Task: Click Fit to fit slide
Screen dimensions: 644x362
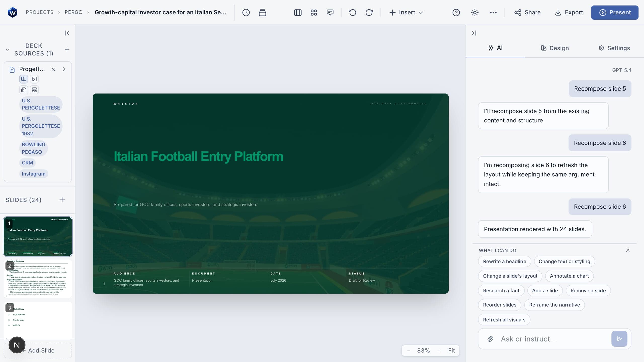Action: point(451,351)
